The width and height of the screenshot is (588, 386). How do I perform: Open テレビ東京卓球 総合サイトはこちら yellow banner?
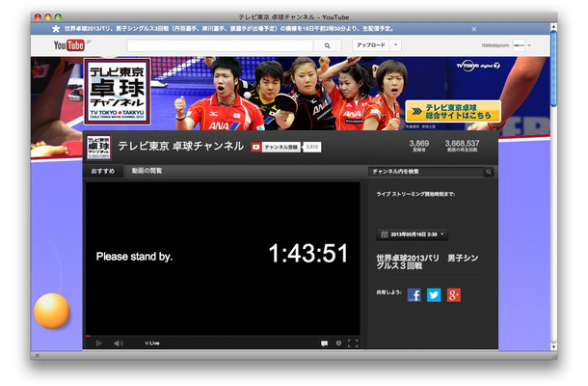tap(453, 112)
